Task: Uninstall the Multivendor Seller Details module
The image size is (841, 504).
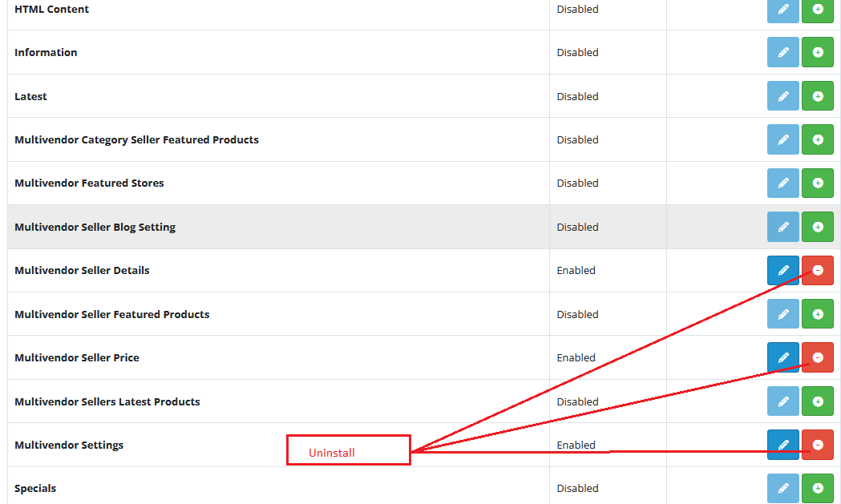Action: [x=817, y=270]
